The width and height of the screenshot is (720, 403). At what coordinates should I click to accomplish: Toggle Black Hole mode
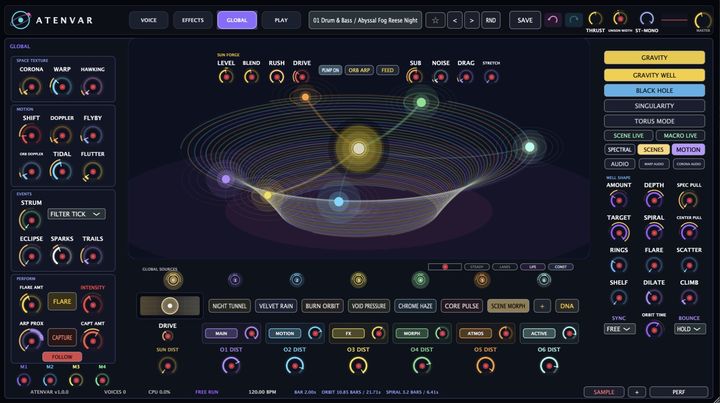click(654, 90)
